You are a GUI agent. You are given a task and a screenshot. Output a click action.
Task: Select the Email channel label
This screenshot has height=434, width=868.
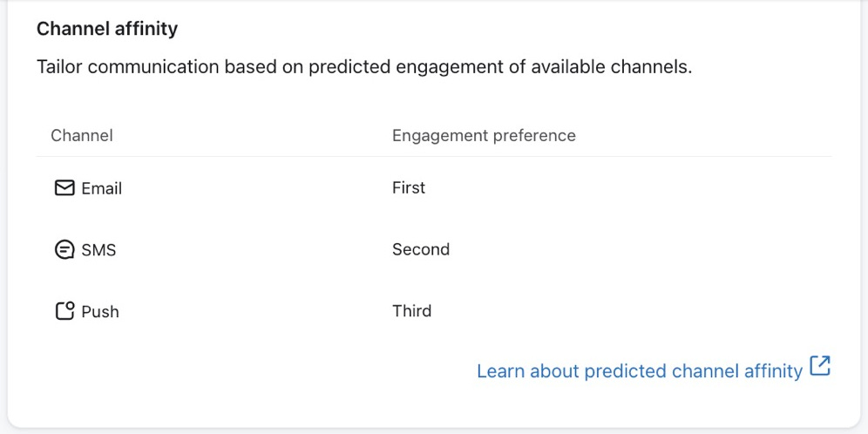[101, 188]
